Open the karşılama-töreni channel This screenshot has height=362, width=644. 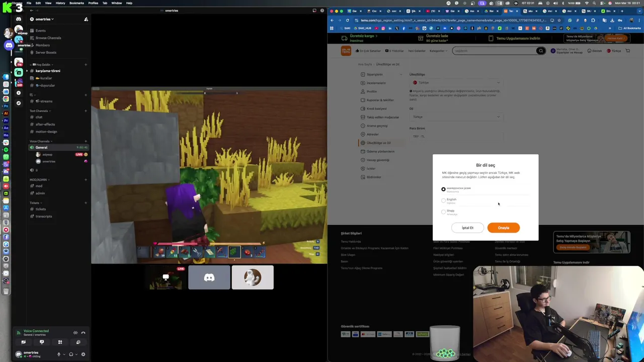click(x=47, y=71)
